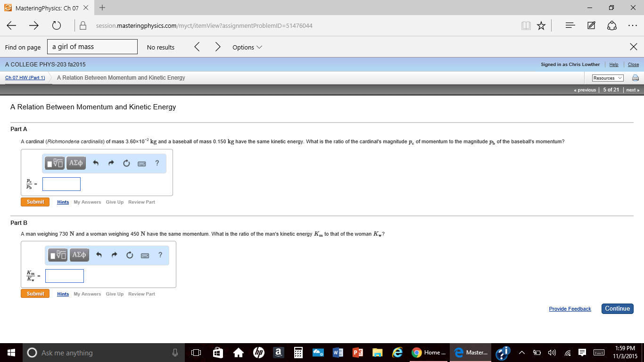The width and height of the screenshot is (644, 362).
Task: Open the keyboard shortcuts icon in Part B toolbar
Action: pos(145,255)
